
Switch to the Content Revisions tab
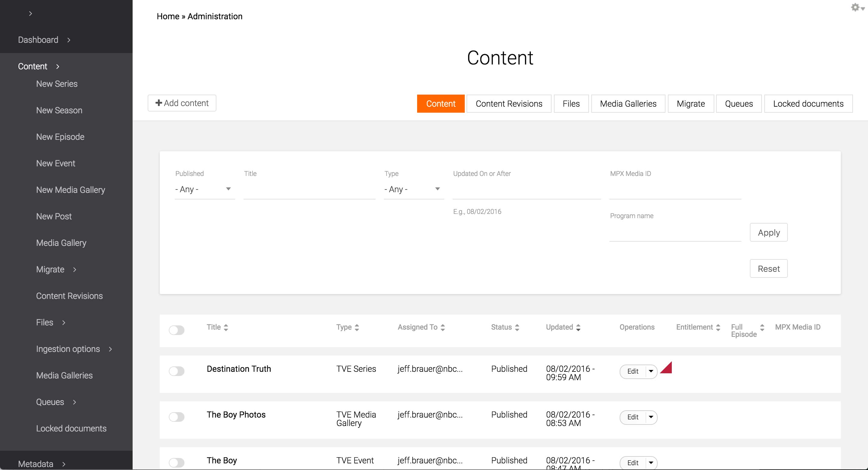(x=509, y=104)
